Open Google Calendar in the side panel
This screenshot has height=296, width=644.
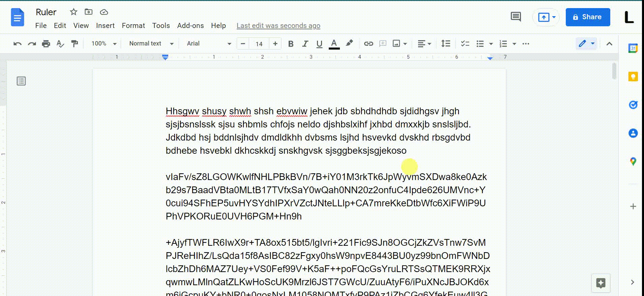633,49
